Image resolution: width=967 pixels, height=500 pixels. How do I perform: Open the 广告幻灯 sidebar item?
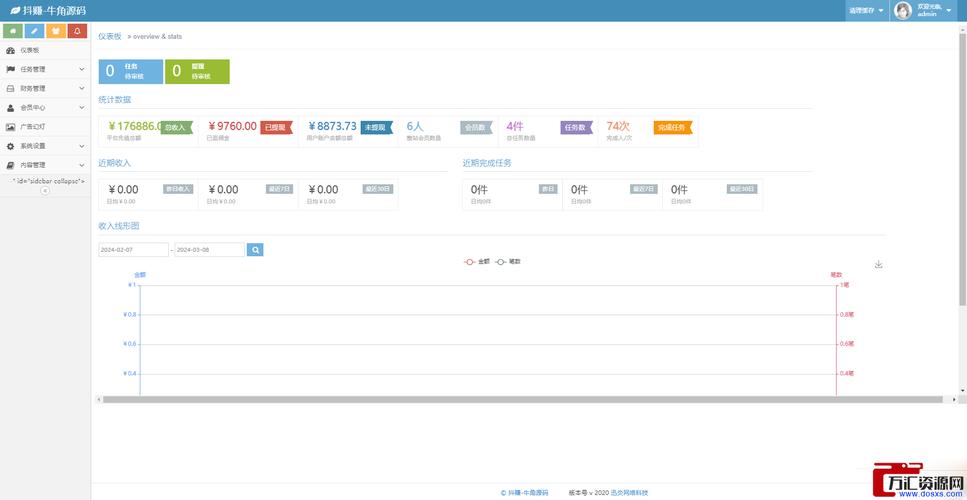click(x=45, y=127)
